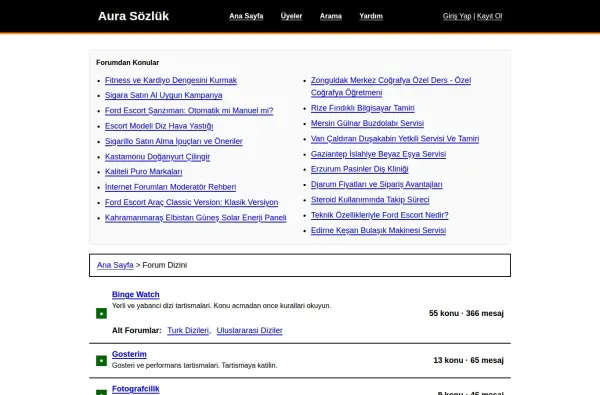Open the Fotografcilik forum
The height and width of the screenshot is (395, 600).
point(135,389)
